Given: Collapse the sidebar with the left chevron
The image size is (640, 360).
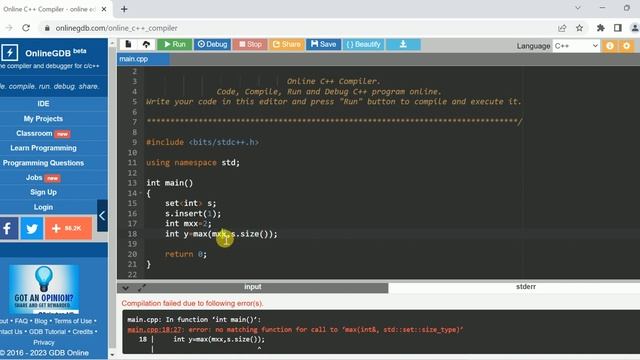Looking at the screenshot, I should click(102, 216).
